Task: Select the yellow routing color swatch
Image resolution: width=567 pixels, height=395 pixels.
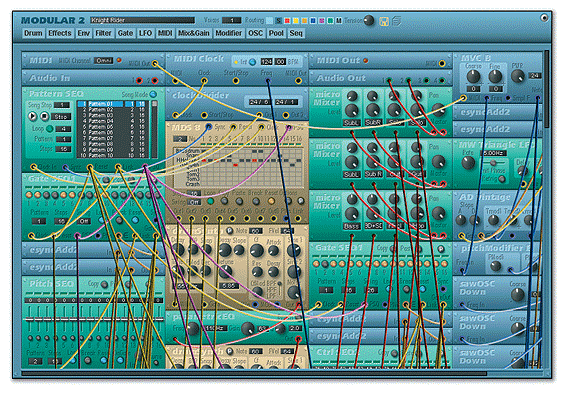Action: coord(296,21)
